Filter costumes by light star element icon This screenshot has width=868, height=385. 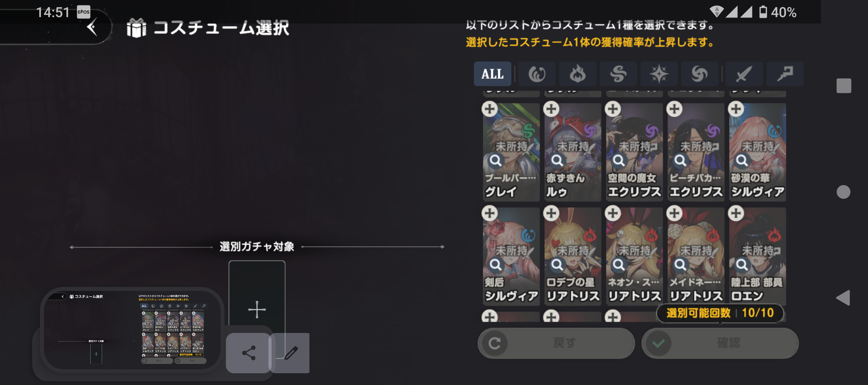point(659,74)
